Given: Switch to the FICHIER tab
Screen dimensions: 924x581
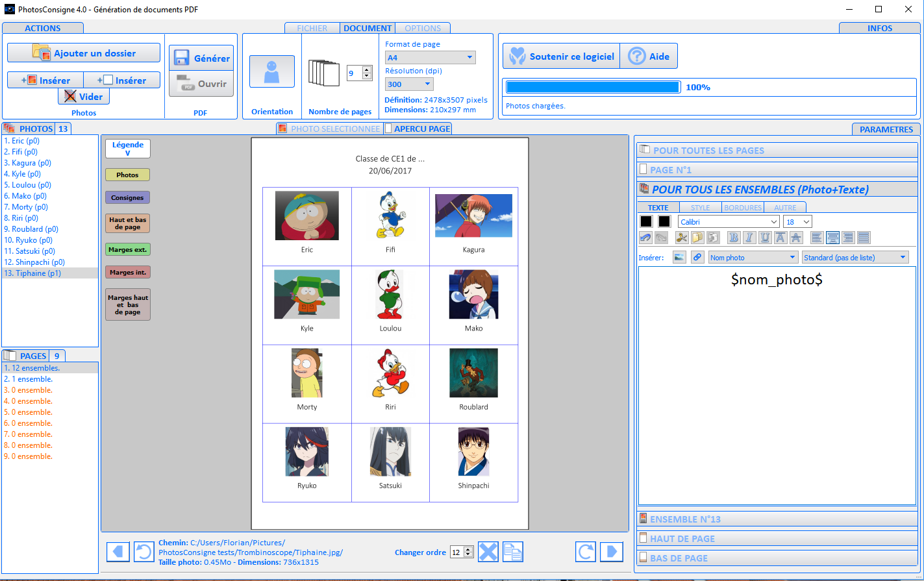Looking at the screenshot, I should pyautogui.click(x=312, y=28).
